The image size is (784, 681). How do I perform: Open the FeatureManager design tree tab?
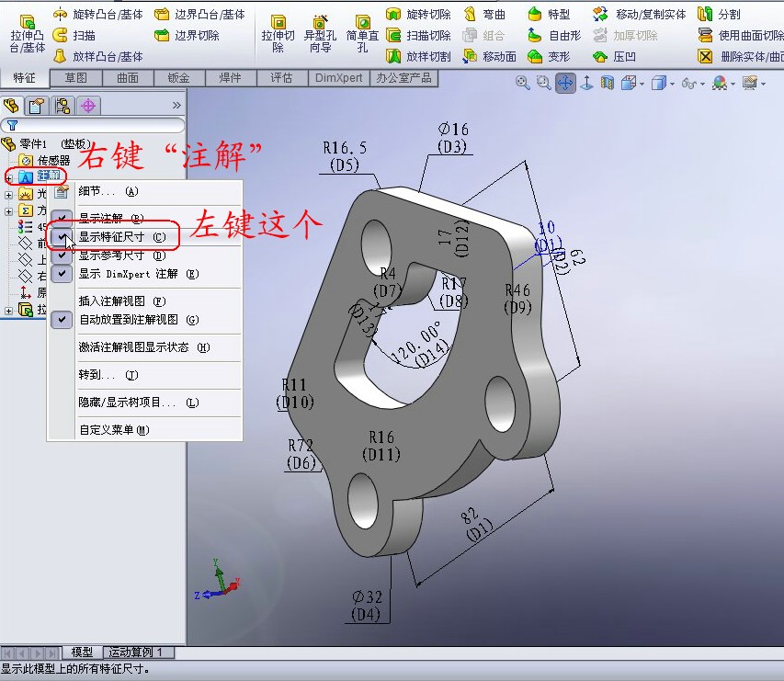12,106
